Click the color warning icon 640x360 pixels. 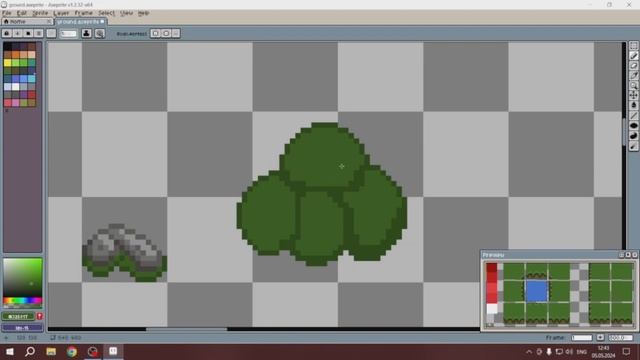click(40, 316)
